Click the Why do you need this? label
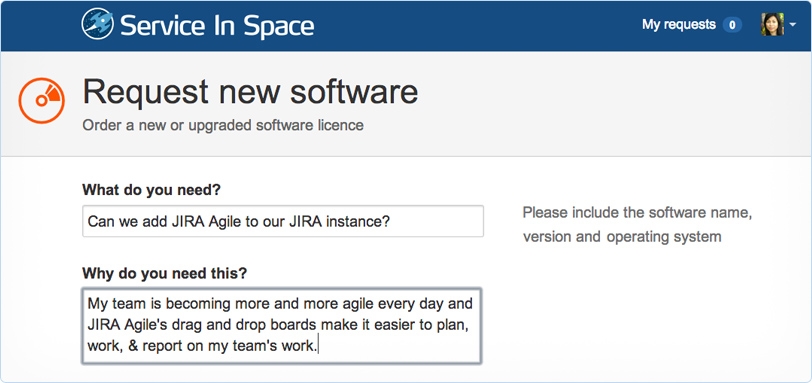 [x=165, y=273]
